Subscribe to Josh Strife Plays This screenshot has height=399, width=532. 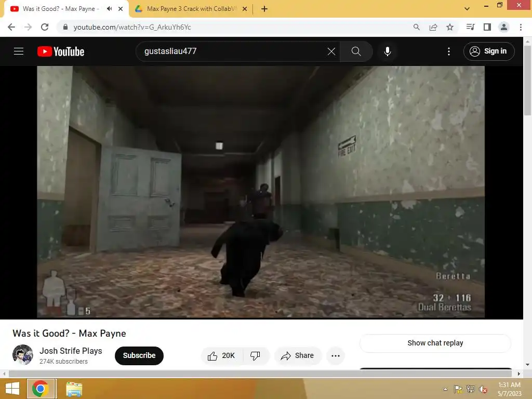coord(139,355)
